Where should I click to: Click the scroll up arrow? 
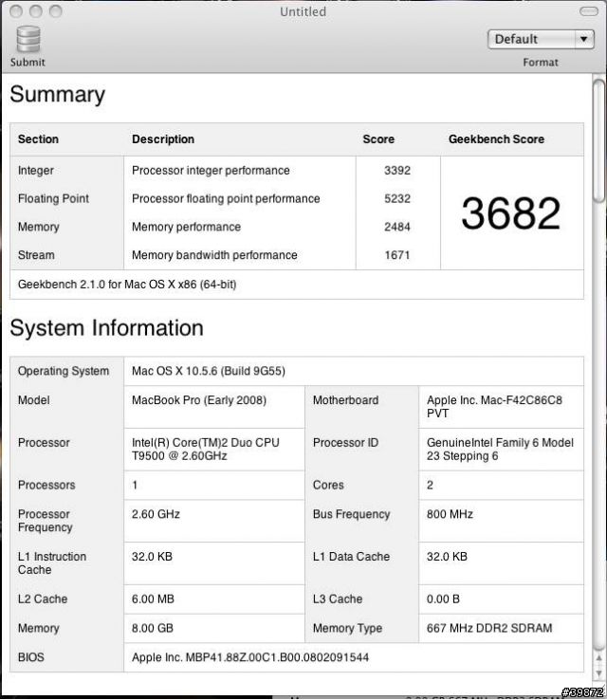coord(598,659)
